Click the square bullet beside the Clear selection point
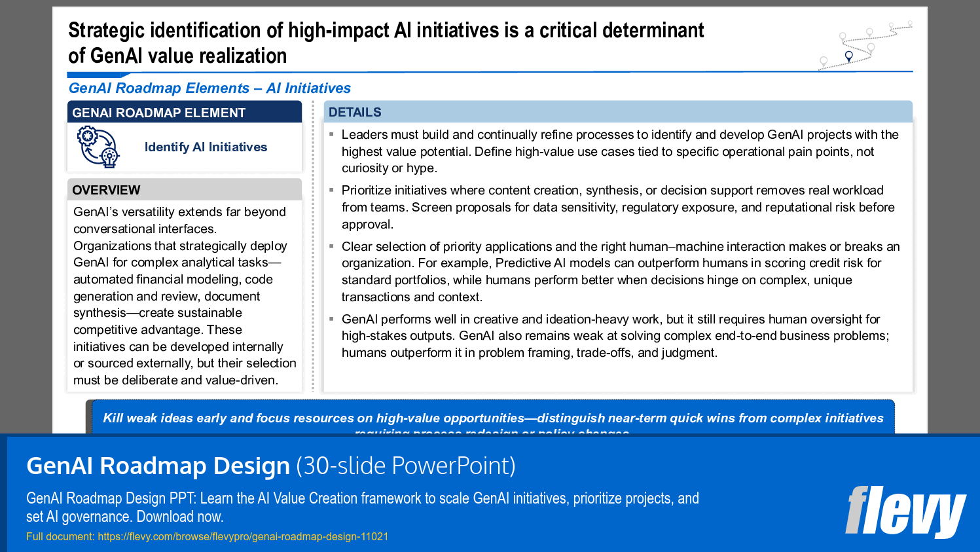Screen dimensions: 980x552 pyautogui.click(x=331, y=246)
